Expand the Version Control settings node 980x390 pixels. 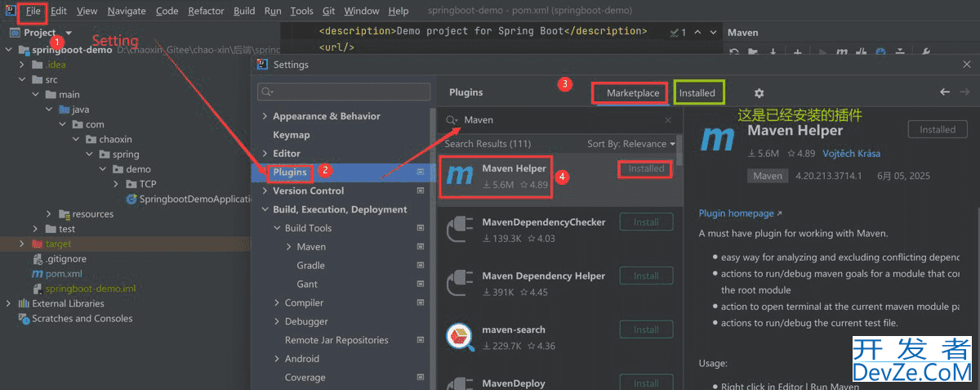click(x=265, y=191)
